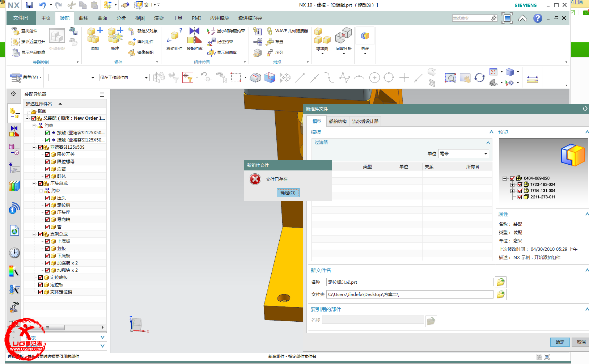Click the Pattern Component icon

(x=132, y=42)
